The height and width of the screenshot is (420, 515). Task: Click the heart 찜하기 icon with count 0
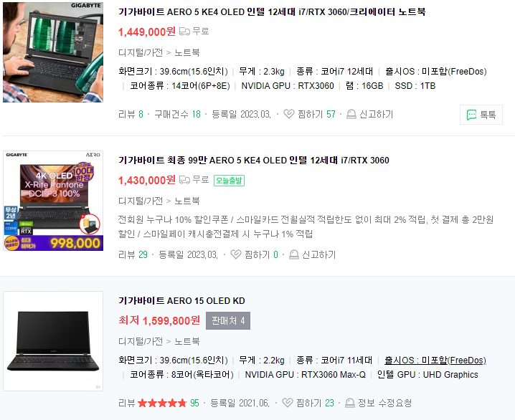coord(236,254)
